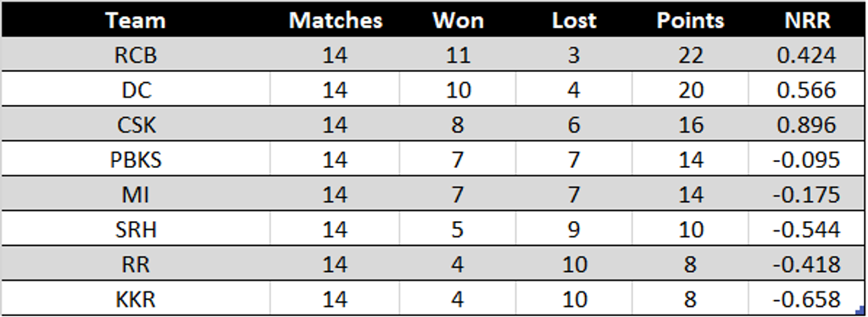
Task: Click RCB's points value 22
Action: click(690, 55)
